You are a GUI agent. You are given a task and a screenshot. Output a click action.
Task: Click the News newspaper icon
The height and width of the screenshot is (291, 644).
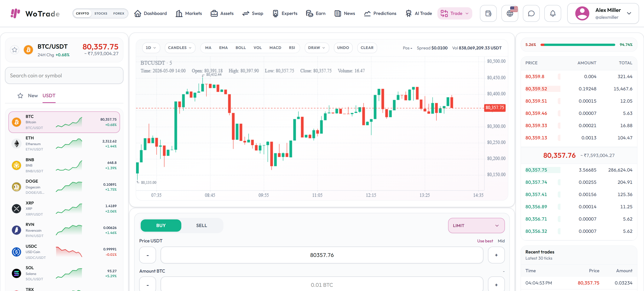[338, 13]
